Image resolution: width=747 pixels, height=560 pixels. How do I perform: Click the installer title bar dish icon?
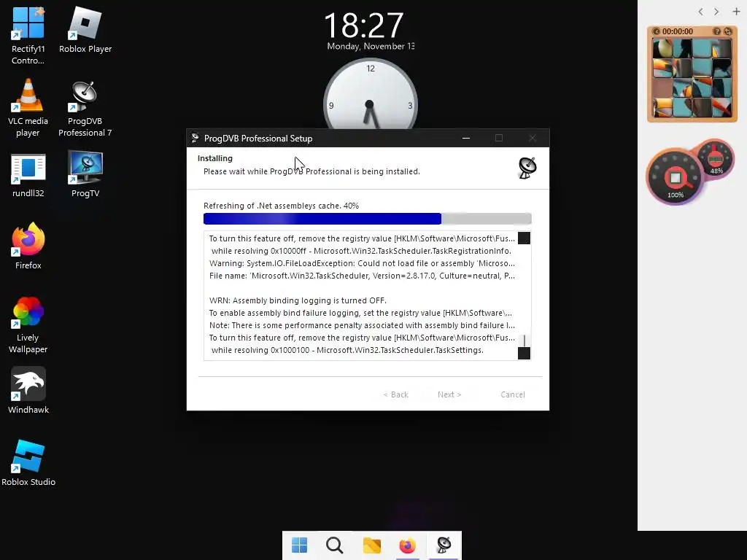(195, 138)
